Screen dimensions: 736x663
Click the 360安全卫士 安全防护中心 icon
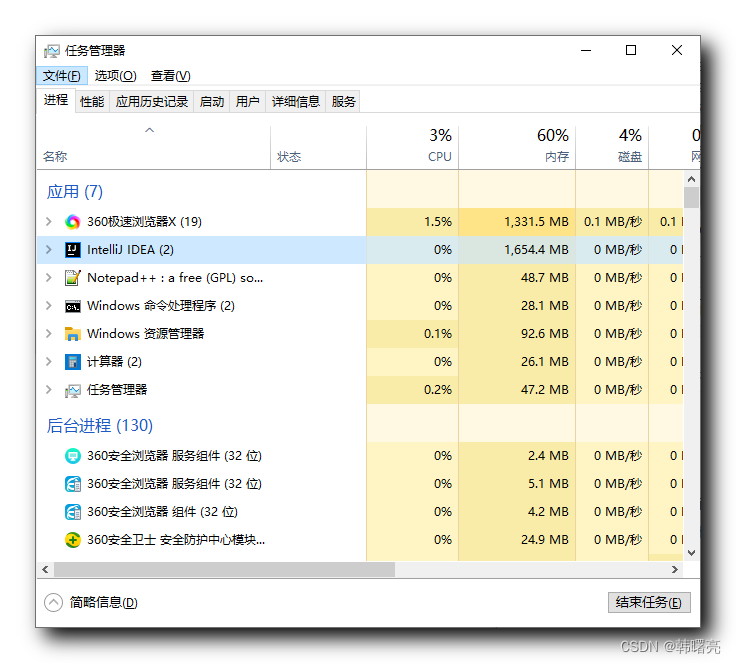pos(72,540)
